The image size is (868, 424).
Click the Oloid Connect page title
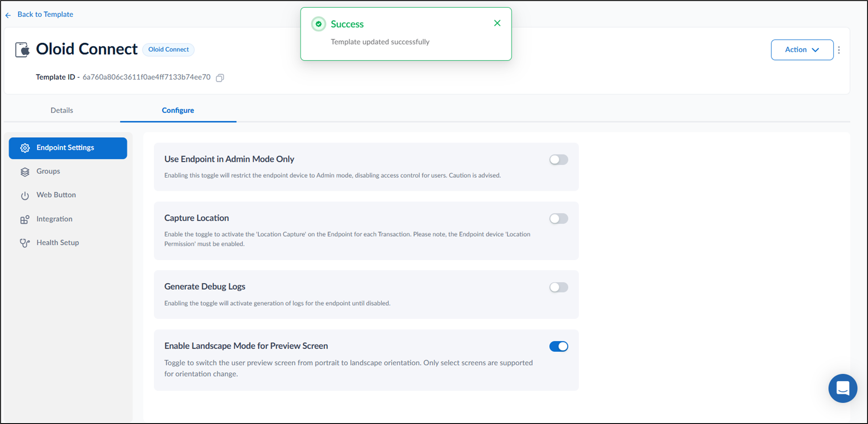(x=87, y=49)
